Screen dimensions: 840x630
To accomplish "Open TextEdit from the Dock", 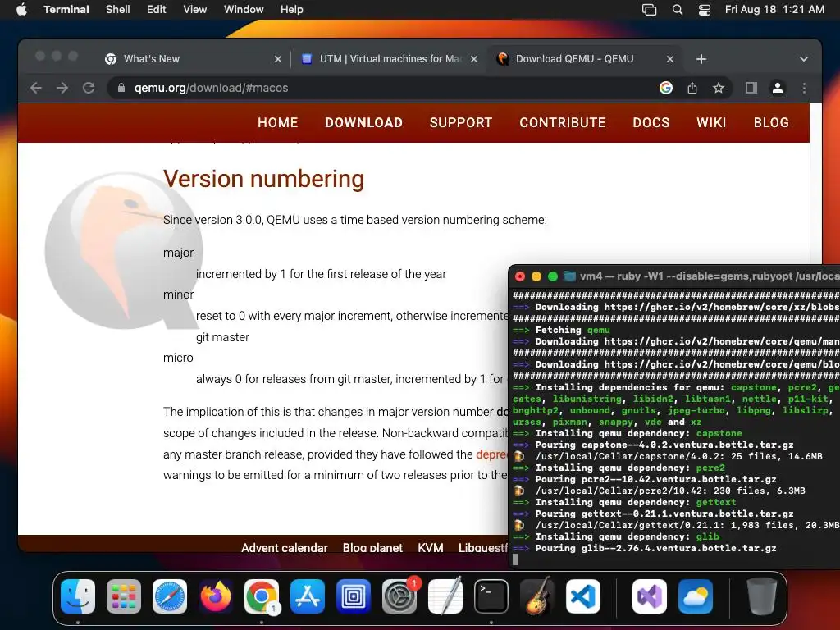I will 445,596.
